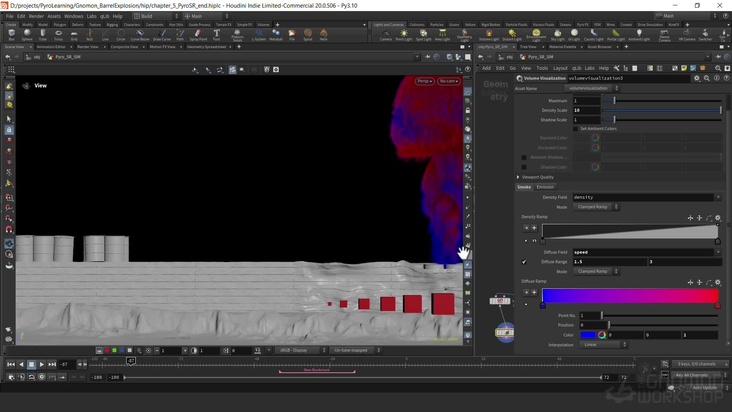Open the Density Mode Clamped Ramp dropdown
The image size is (732, 412).
595,207
